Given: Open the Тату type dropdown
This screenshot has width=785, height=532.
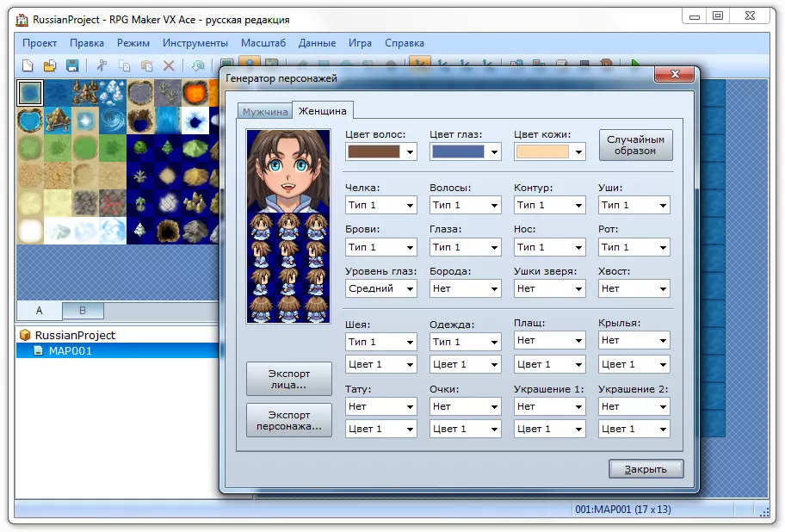Looking at the screenshot, I should click(x=381, y=407).
